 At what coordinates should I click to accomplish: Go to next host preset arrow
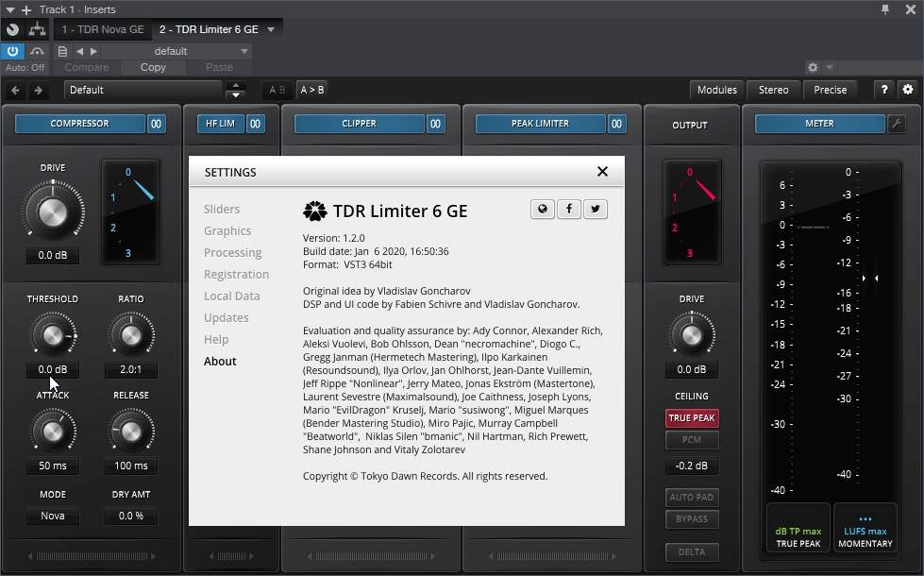click(93, 51)
